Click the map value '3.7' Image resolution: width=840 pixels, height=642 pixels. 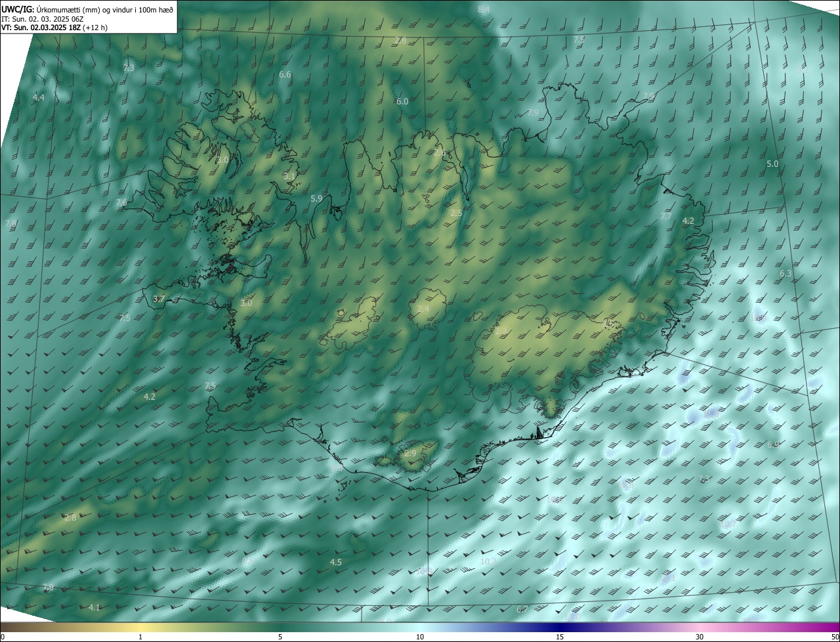click(x=158, y=299)
